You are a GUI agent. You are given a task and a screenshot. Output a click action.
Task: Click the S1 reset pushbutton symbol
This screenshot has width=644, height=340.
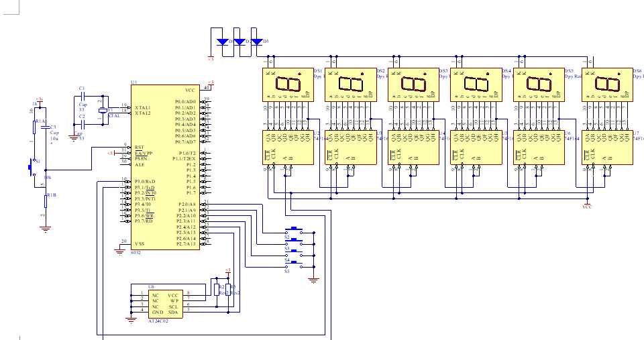(32, 168)
